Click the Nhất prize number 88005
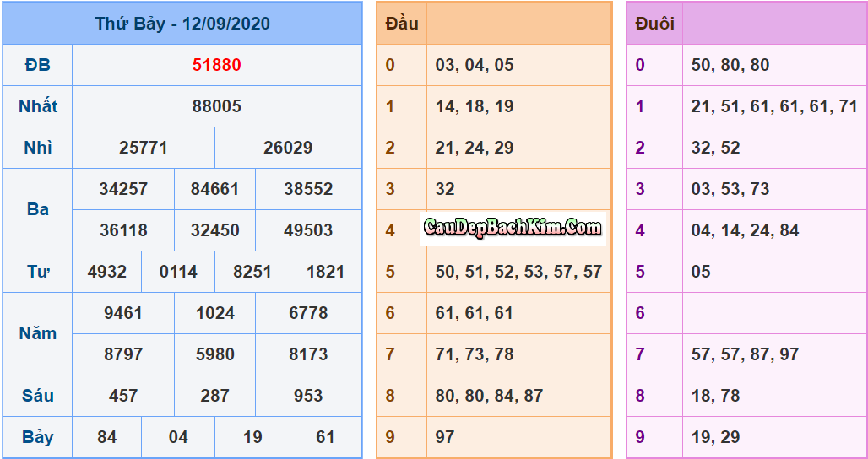Viewport: 868px width, 459px height. (216, 106)
